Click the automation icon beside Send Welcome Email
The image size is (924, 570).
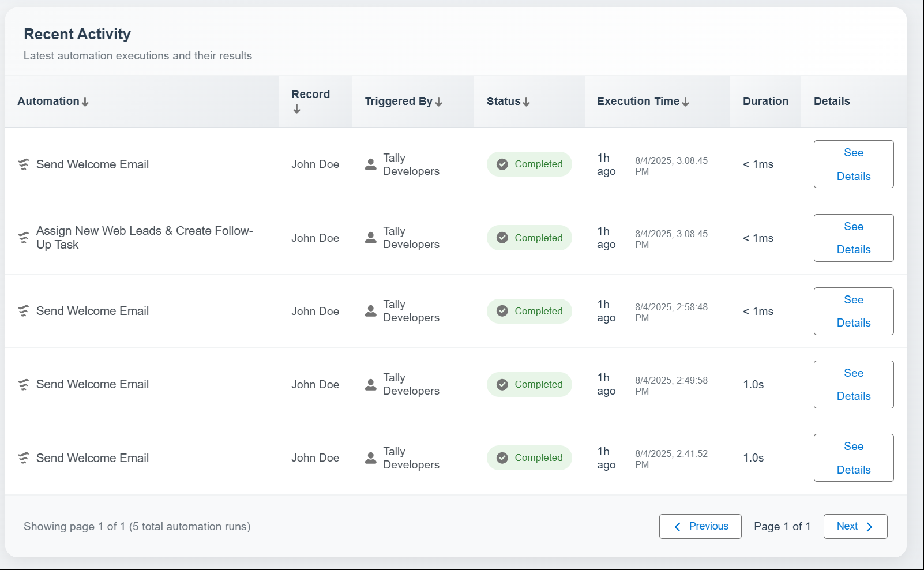click(x=23, y=164)
